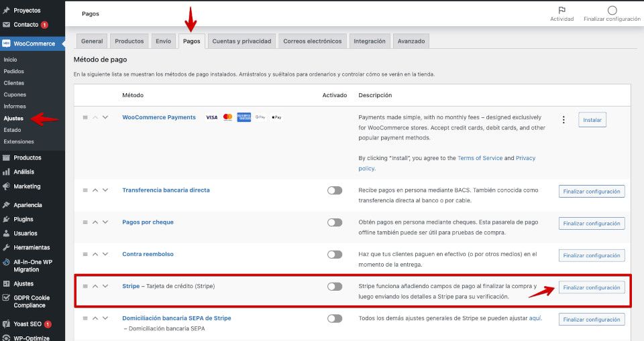The image size is (644, 341).
Task: Open the Terms of Service link
Action: pyautogui.click(x=480, y=158)
